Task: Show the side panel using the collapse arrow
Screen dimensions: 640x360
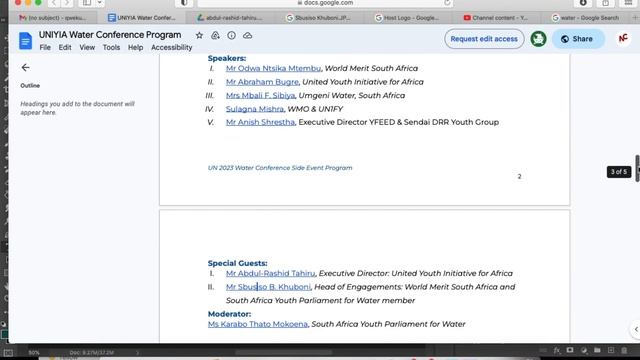Action: tap(636, 329)
